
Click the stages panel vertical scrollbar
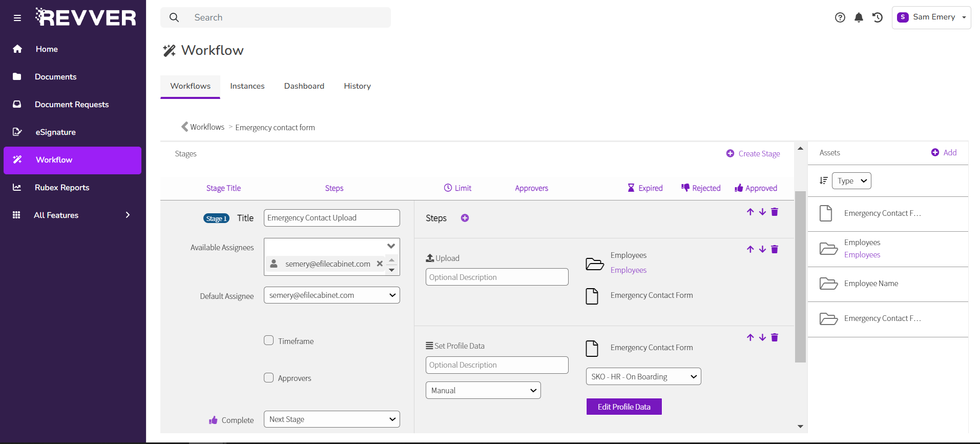coord(800,277)
